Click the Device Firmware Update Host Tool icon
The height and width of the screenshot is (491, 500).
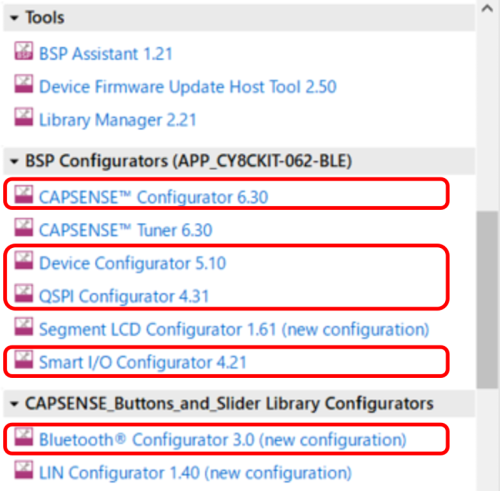click(24, 84)
